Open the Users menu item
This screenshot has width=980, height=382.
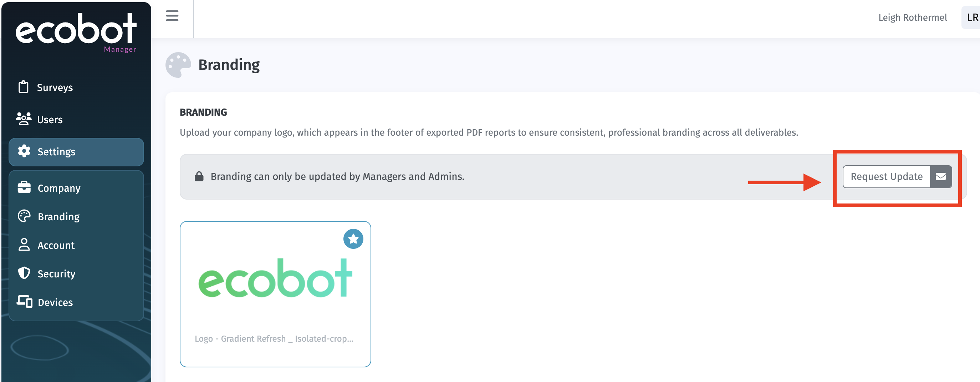(x=50, y=120)
